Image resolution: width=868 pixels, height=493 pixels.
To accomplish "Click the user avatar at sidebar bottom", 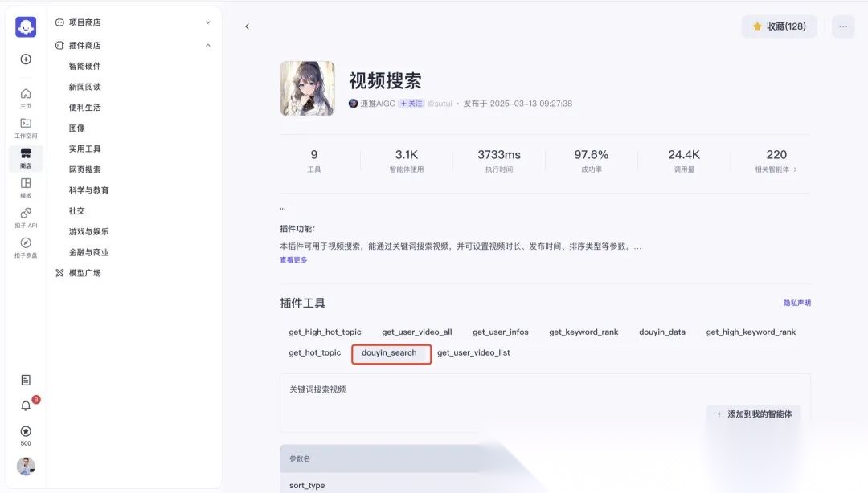I will point(25,467).
